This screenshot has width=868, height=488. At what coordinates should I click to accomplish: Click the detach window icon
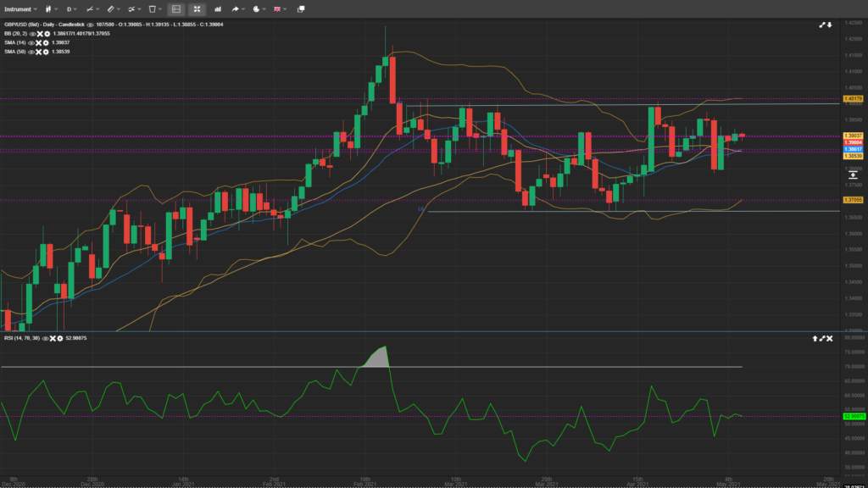pyautogui.click(x=301, y=8)
